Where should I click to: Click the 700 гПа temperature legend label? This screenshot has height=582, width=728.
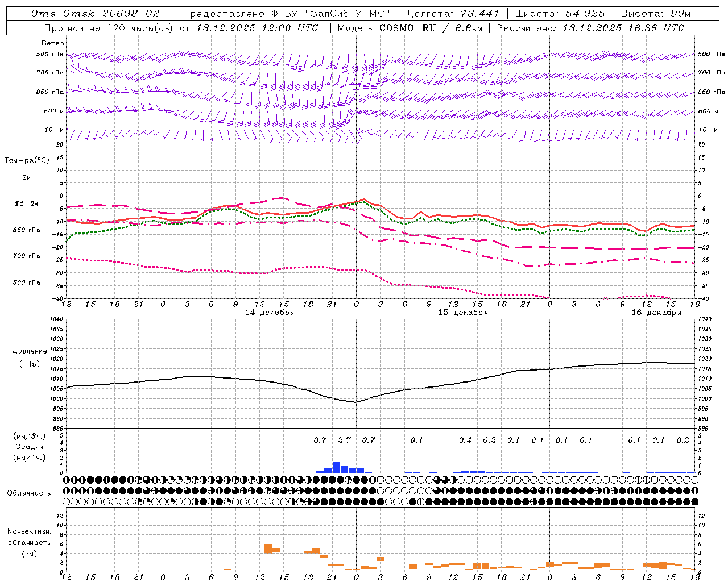(27, 256)
